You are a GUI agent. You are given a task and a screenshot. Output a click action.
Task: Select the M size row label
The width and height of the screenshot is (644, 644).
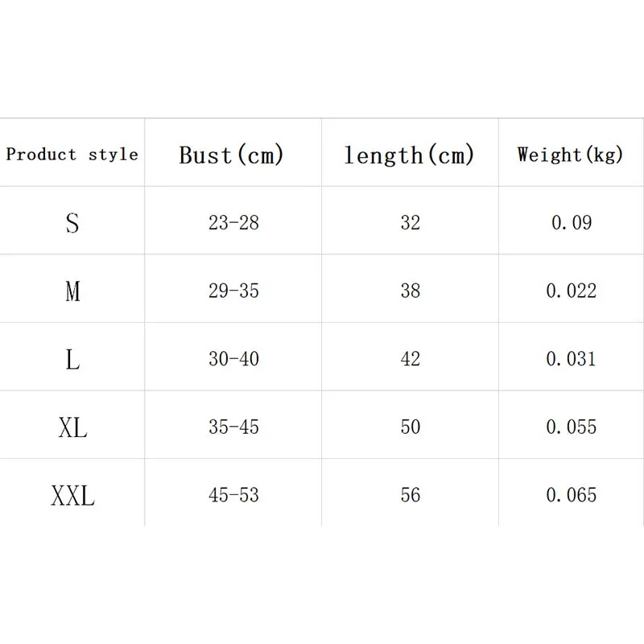pyautogui.click(x=72, y=291)
